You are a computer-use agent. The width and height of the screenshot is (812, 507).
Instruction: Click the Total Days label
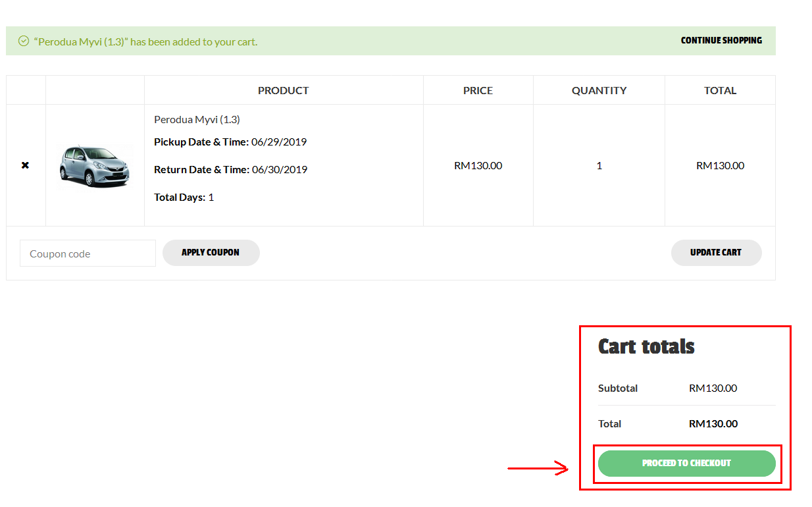179,197
